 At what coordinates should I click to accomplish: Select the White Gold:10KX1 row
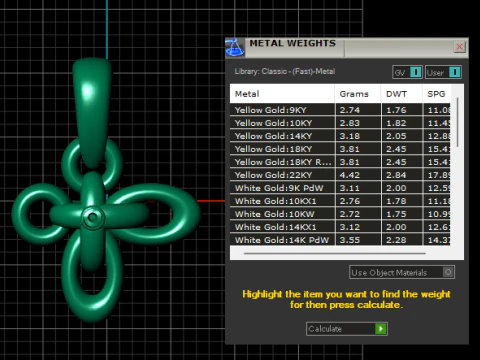pos(340,201)
